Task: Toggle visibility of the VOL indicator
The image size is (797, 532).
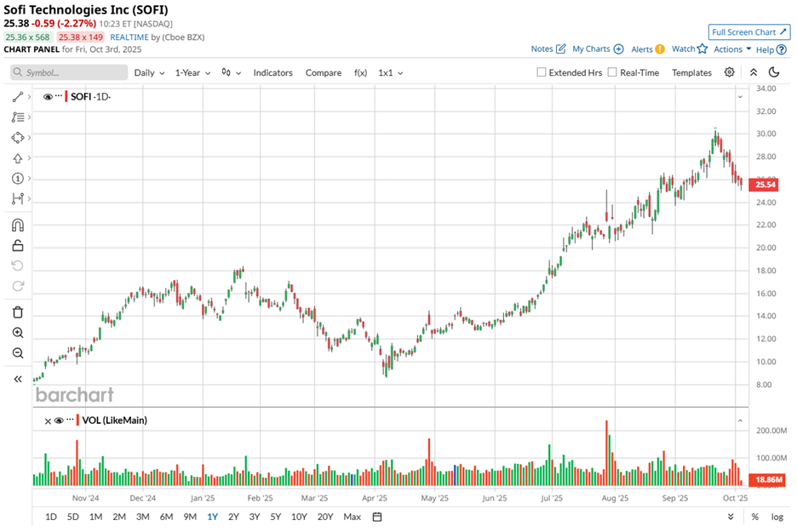Action: point(59,420)
